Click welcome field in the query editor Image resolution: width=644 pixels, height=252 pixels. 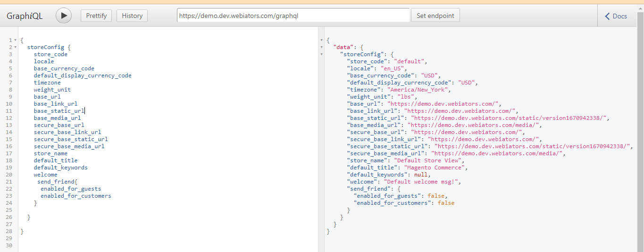(x=45, y=175)
